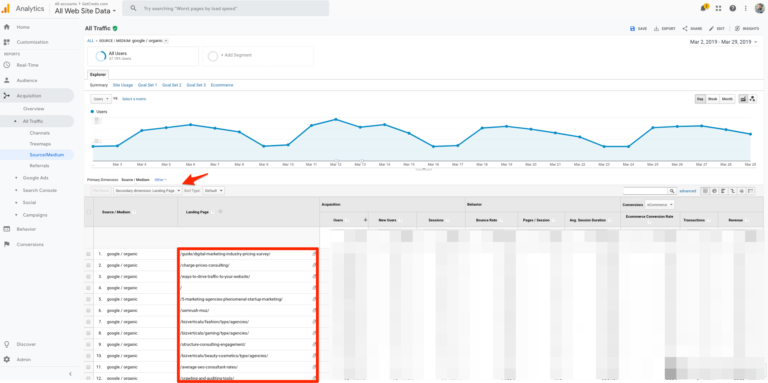The height and width of the screenshot is (383, 768).
Task: Check the checkbox for row 5
Action: coord(89,299)
